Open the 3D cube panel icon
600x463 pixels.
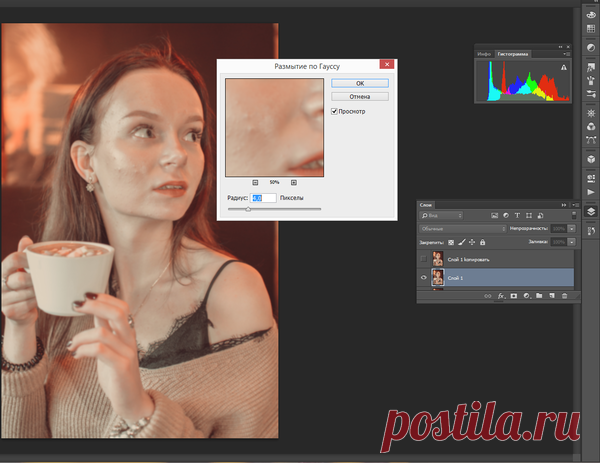(591, 159)
